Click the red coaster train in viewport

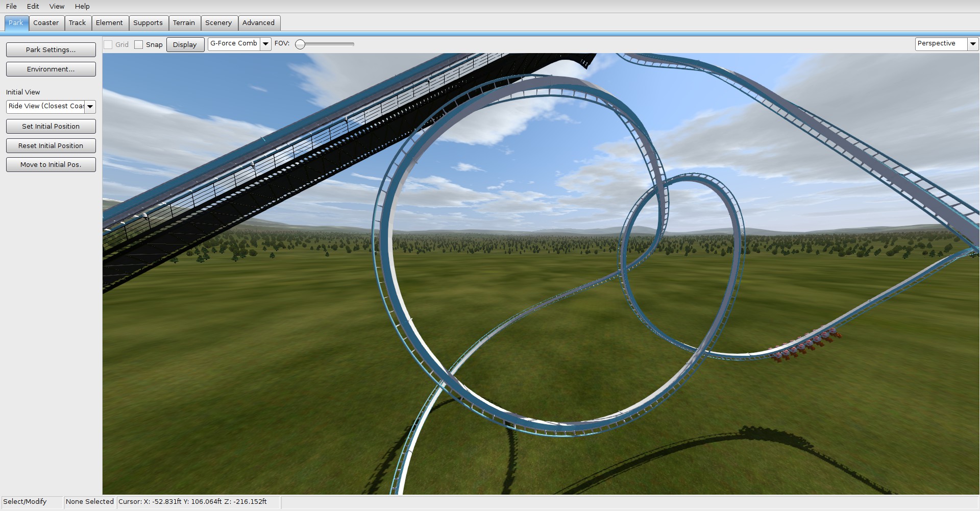point(805,343)
